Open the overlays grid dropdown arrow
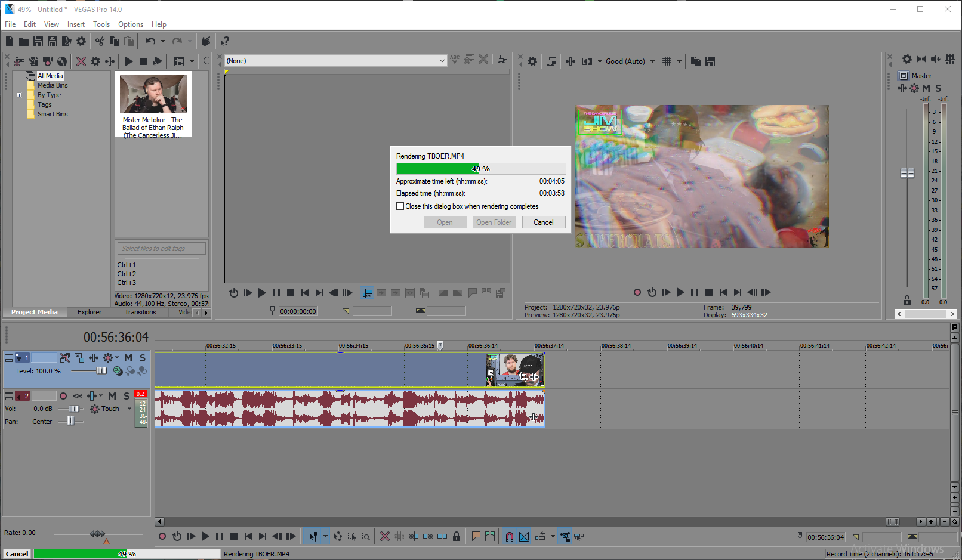 [x=679, y=61]
